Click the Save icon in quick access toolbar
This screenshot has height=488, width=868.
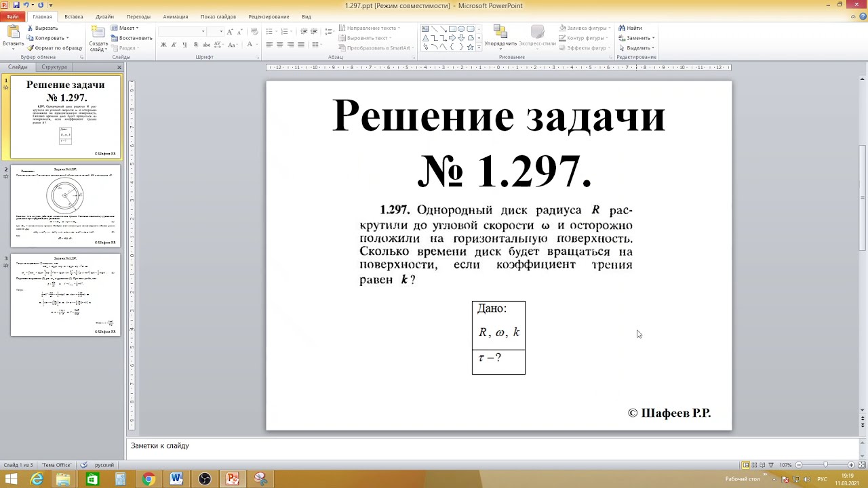16,5
